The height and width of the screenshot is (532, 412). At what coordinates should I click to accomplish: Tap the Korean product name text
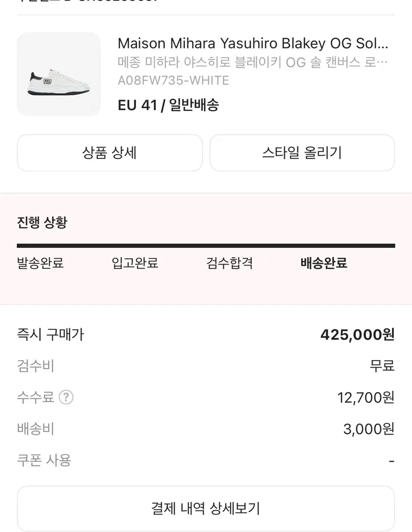click(x=253, y=63)
